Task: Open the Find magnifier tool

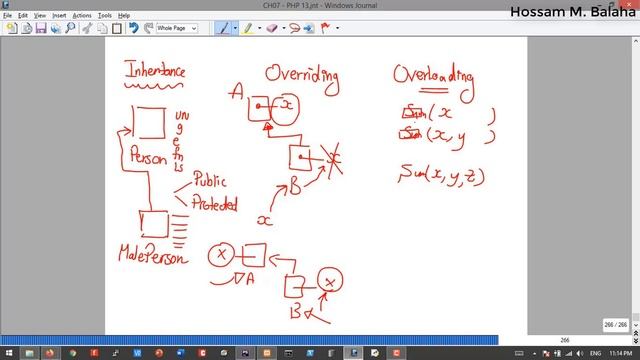Action: click(x=71, y=28)
